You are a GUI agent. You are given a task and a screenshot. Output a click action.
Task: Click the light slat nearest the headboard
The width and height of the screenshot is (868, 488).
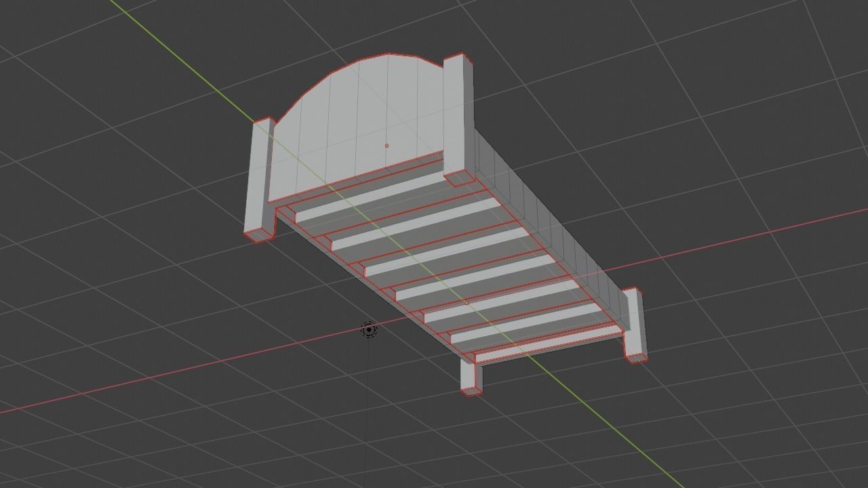coord(371,197)
